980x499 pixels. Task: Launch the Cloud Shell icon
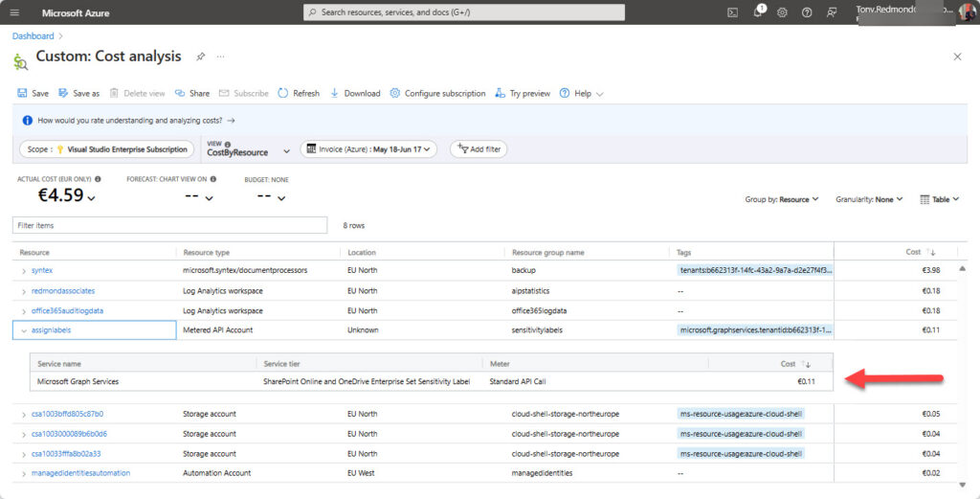[732, 12]
